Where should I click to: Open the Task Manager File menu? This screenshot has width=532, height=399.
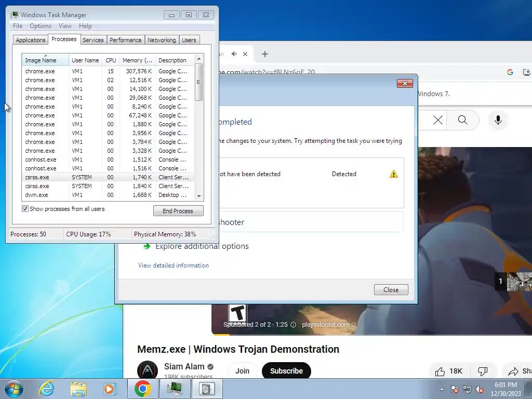pyautogui.click(x=18, y=26)
